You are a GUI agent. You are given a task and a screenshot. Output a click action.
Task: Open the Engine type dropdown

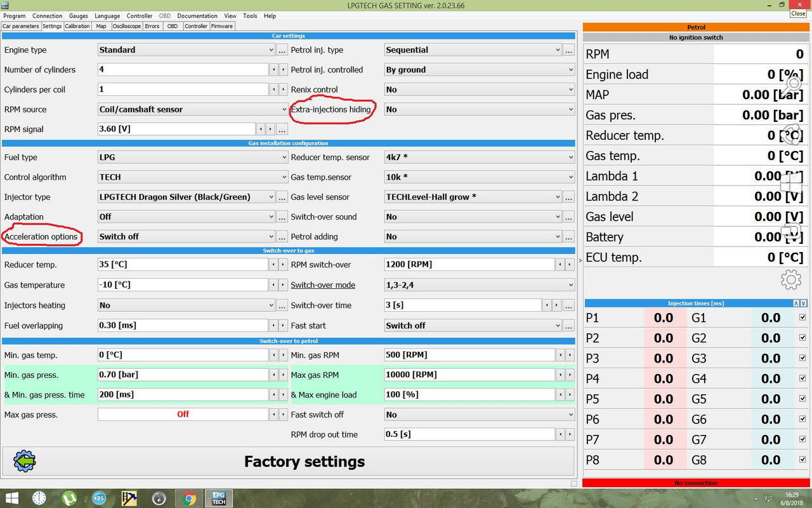click(x=187, y=50)
